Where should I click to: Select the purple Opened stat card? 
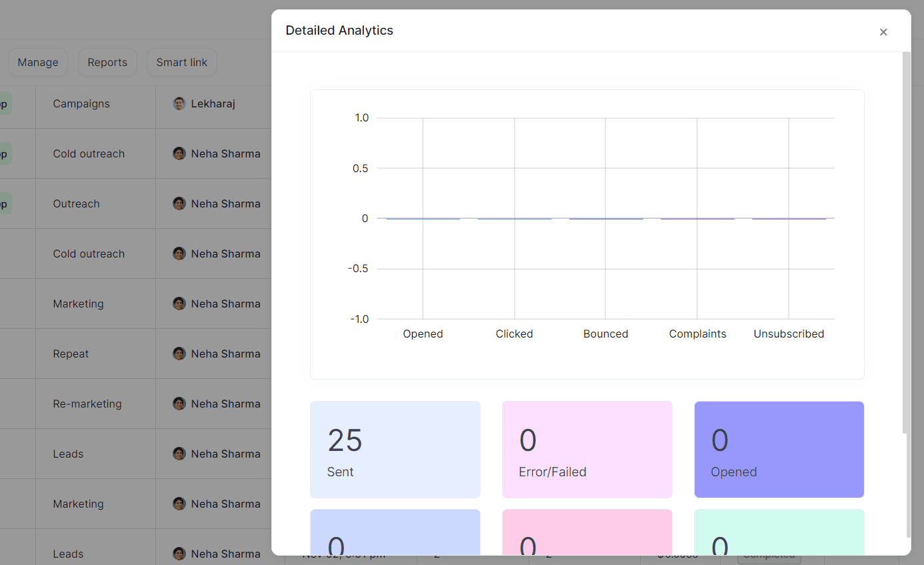coord(779,449)
